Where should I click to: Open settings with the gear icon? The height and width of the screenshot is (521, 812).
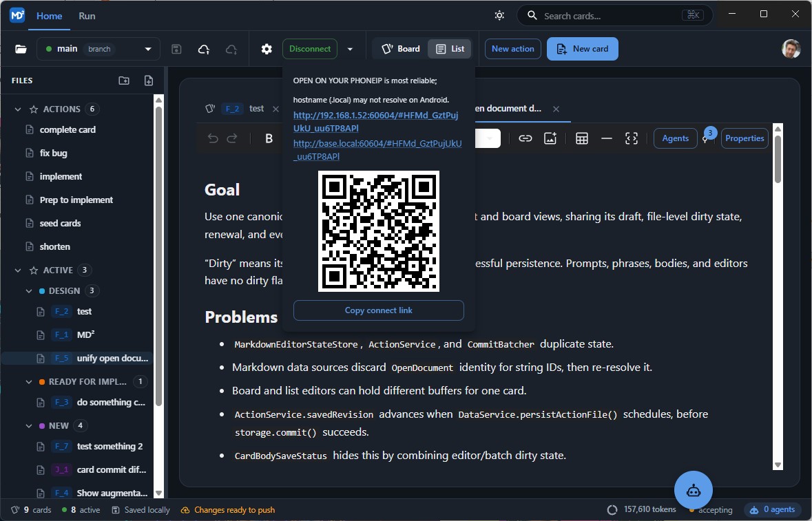267,49
